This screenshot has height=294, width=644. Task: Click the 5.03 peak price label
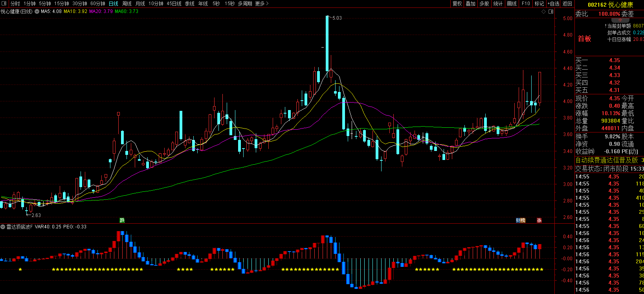[337, 18]
